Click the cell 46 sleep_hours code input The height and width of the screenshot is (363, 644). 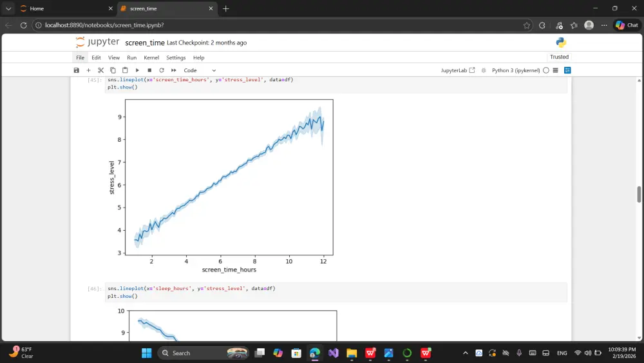[336, 292]
